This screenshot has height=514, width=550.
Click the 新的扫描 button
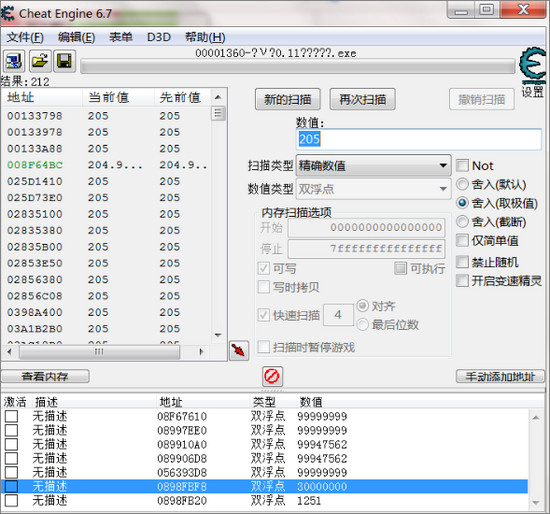(x=288, y=99)
